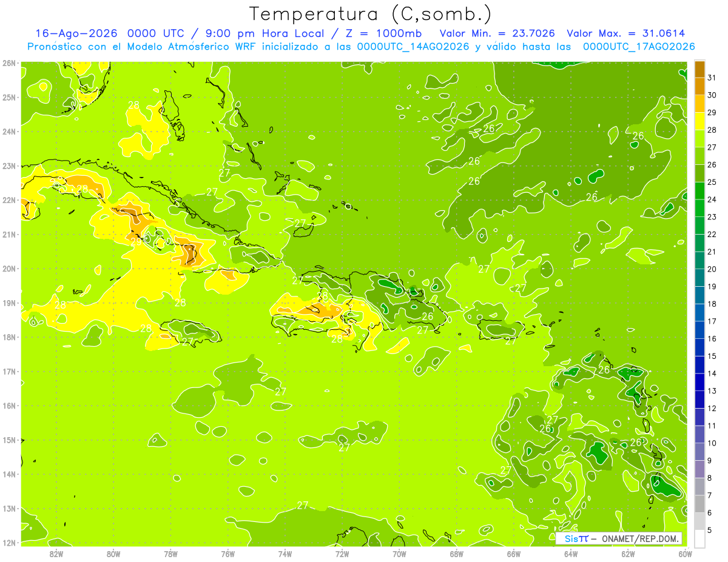Click the 24N latitude axis label
Image resolution: width=728 pixels, height=562 pixels.
click(9, 132)
